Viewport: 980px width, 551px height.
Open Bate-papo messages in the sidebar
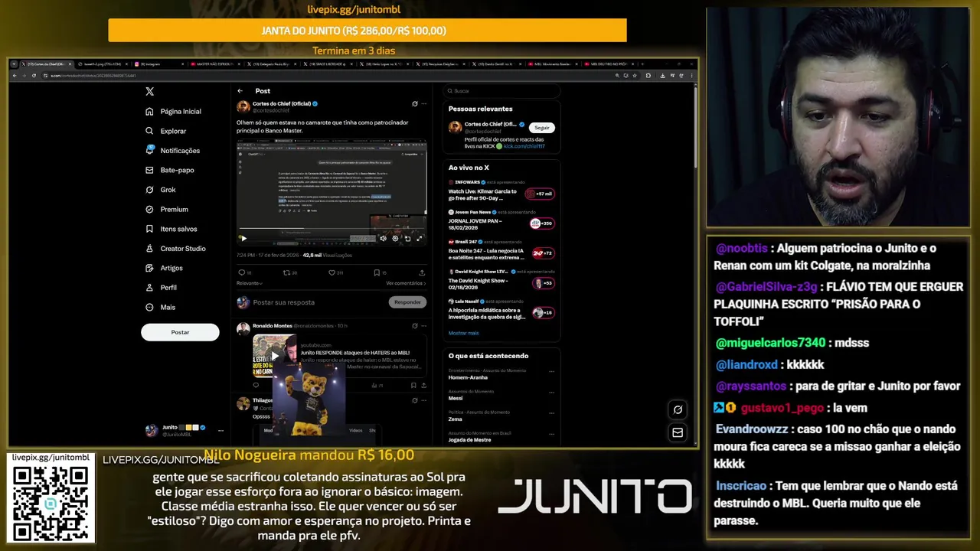coord(170,170)
